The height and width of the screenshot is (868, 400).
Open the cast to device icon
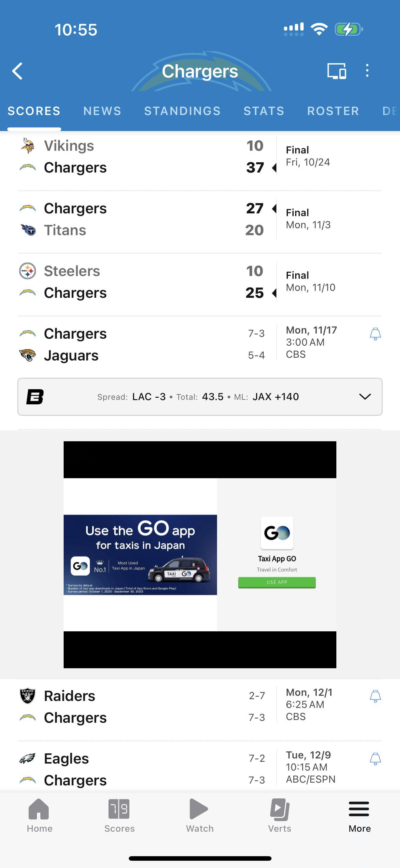tap(336, 71)
